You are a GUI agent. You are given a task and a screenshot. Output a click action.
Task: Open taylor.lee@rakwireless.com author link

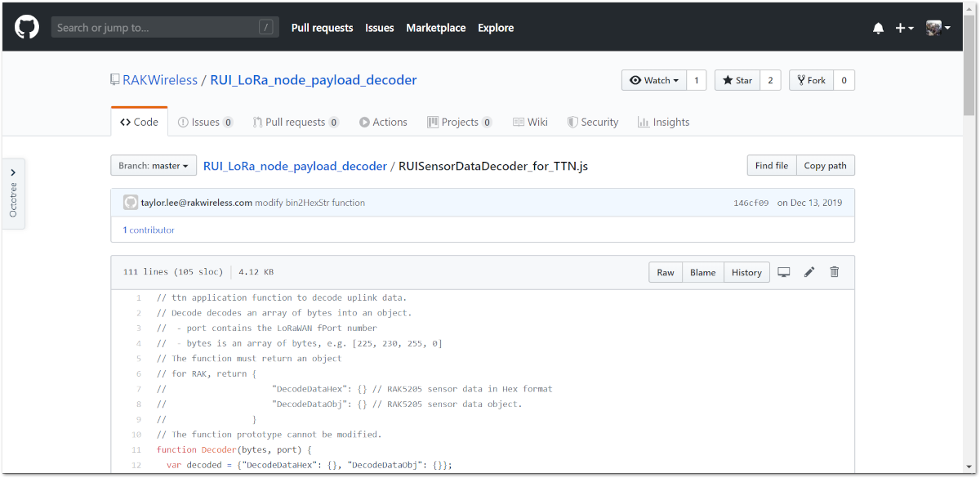click(196, 203)
